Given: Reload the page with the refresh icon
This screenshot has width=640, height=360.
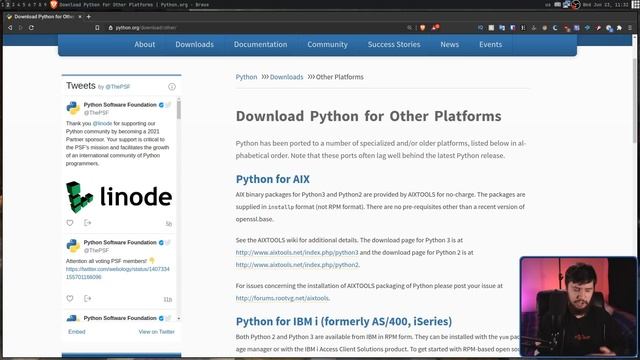Looking at the screenshot, I should (x=31, y=28).
